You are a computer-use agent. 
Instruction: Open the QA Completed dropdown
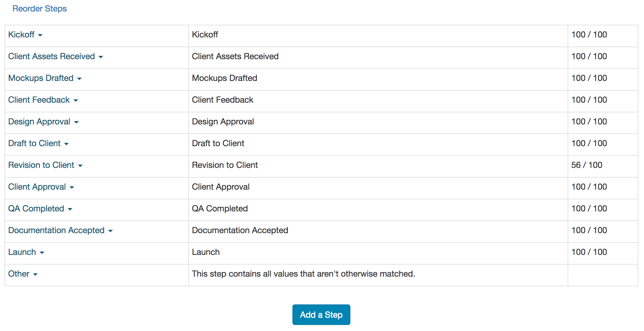coord(40,209)
